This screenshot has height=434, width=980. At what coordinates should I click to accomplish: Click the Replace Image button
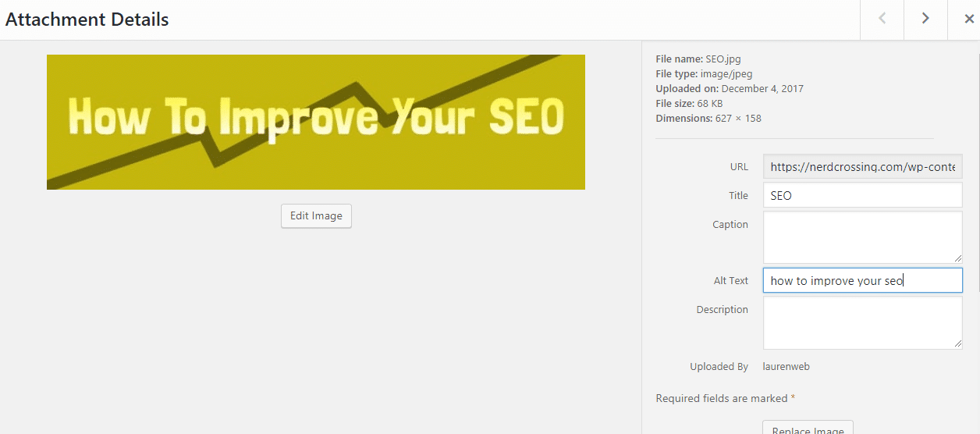[808, 429]
